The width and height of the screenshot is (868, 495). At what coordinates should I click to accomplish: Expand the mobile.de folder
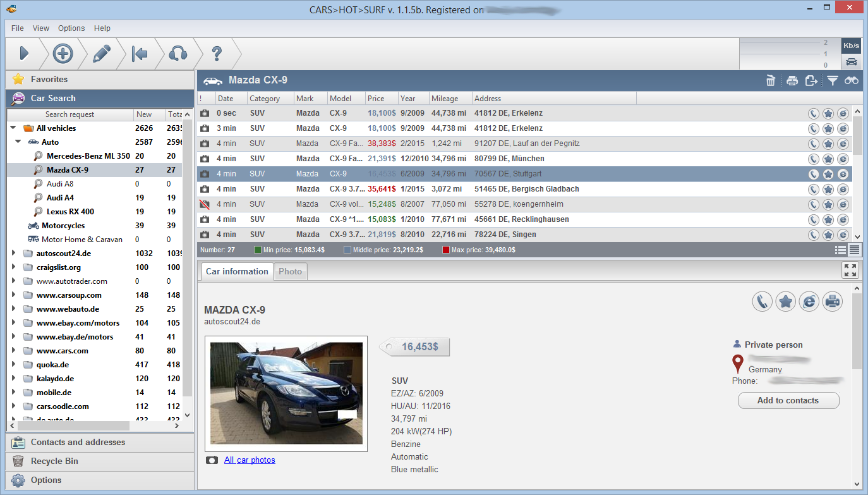click(x=13, y=393)
